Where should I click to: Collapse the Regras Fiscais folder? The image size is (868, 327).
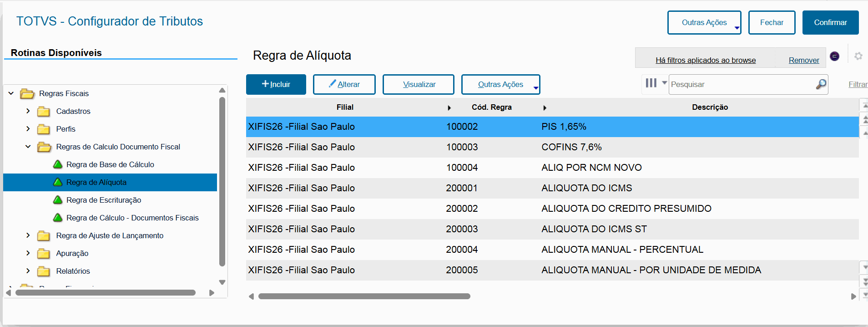tap(11, 93)
